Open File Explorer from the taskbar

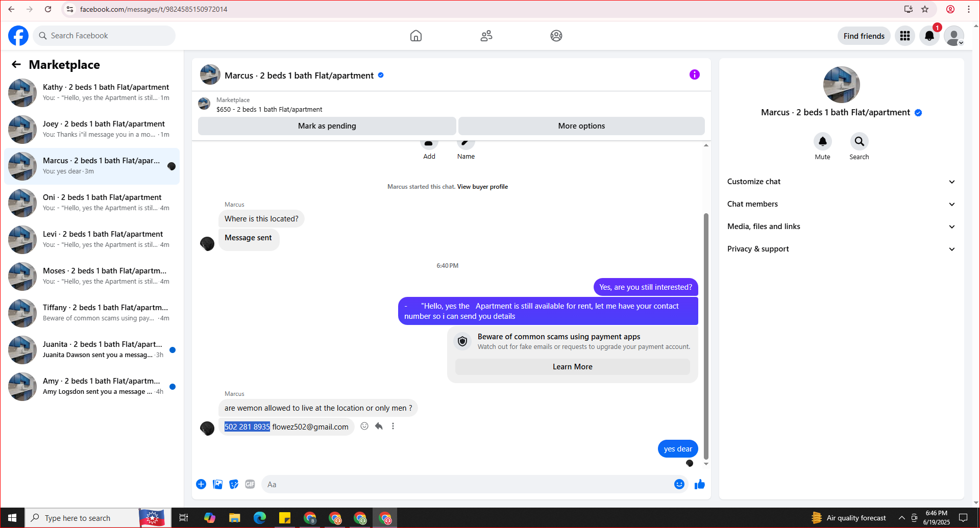pyautogui.click(x=235, y=518)
